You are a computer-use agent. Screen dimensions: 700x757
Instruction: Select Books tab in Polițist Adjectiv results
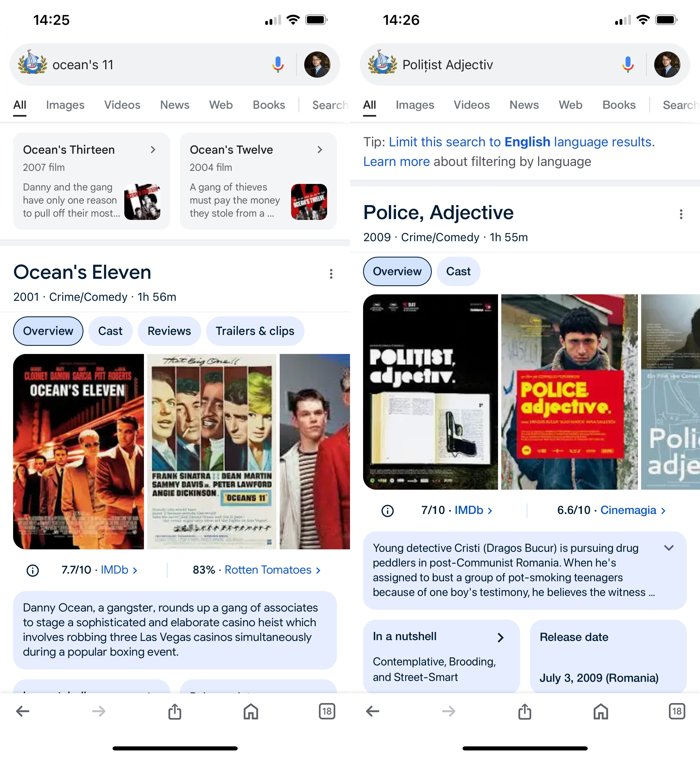coord(619,105)
